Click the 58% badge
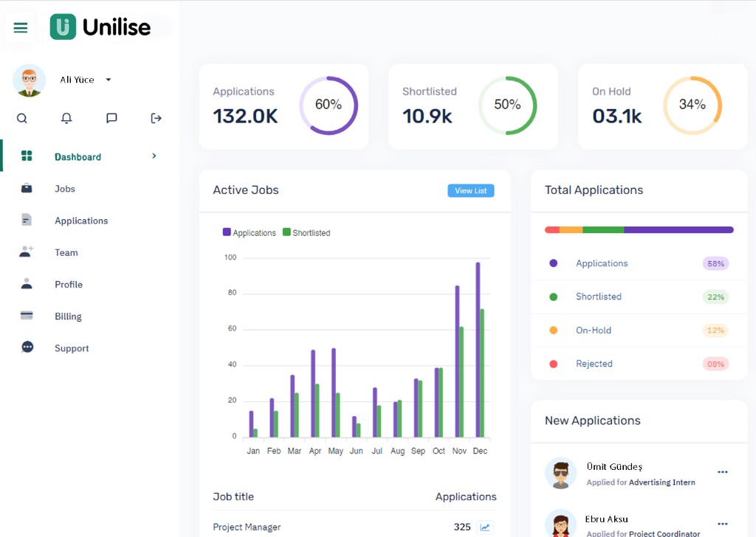Viewport: 756px width, 537px height. click(x=715, y=263)
